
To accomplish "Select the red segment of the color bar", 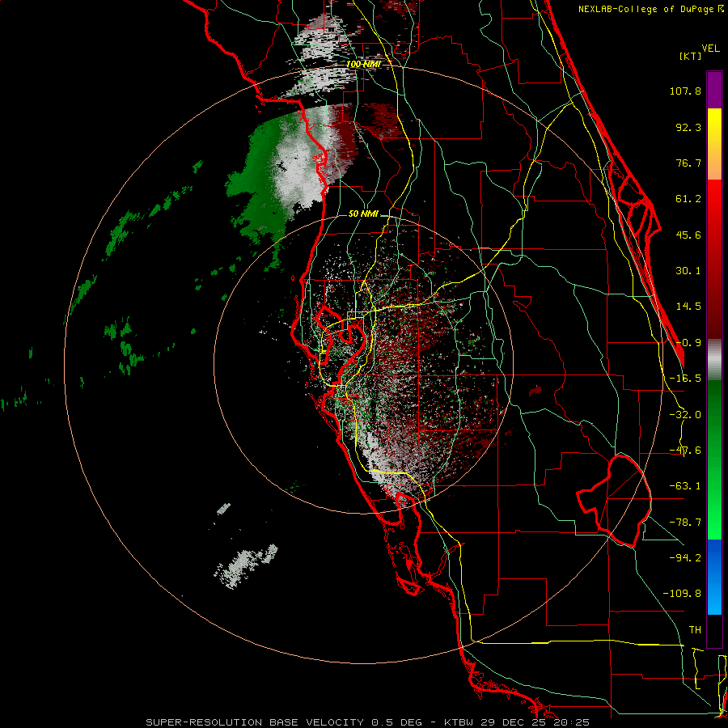I will pos(714,259).
